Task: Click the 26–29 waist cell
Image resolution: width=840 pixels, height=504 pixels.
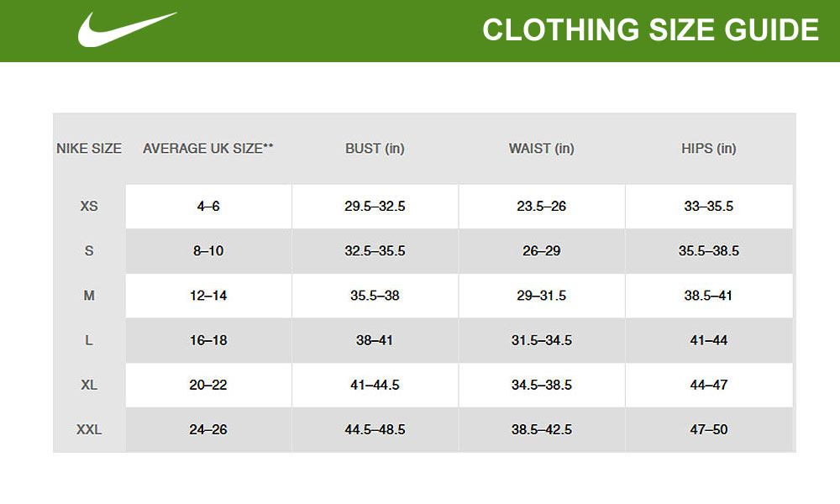Action: click(542, 251)
